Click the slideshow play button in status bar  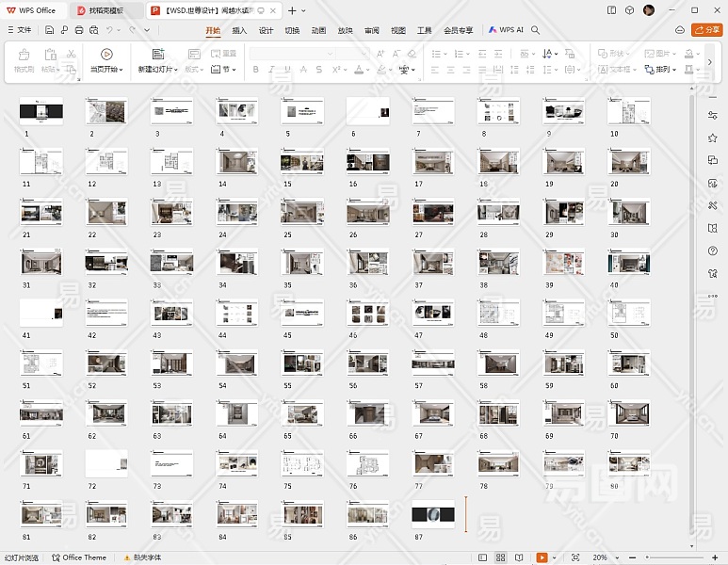pyautogui.click(x=542, y=557)
